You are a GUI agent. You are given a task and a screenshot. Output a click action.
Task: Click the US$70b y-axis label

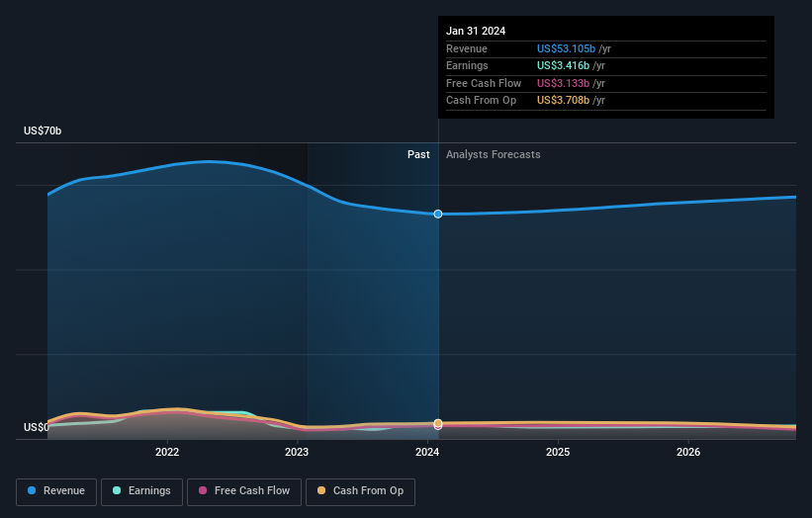pos(43,130)
